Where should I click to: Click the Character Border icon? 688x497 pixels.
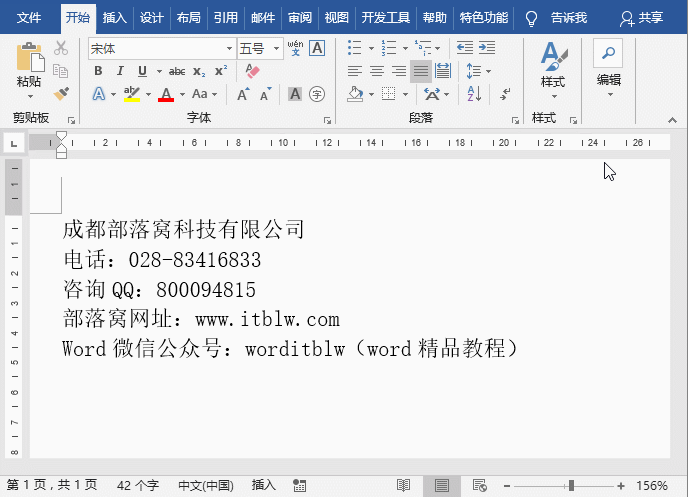click(x=317, y=48)
